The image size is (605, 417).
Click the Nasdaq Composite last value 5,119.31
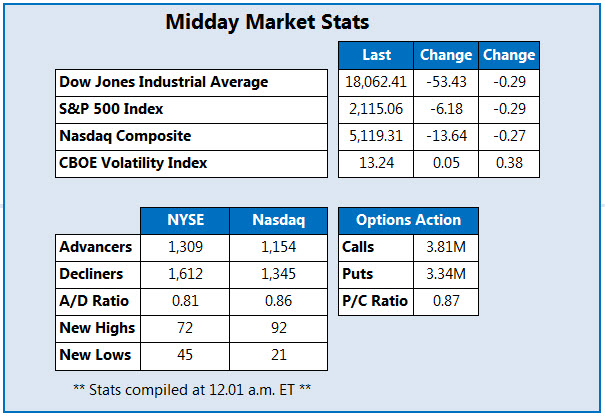coord(376,137)
